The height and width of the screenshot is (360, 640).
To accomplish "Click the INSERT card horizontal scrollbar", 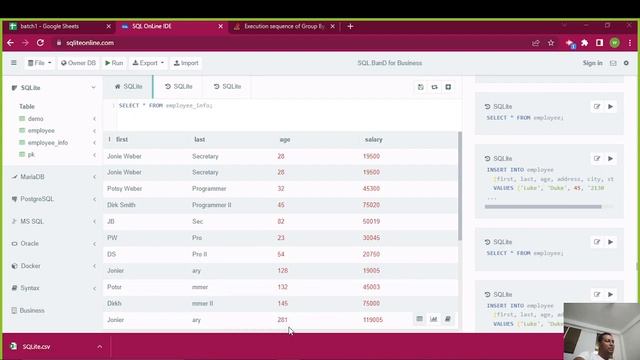I will 543,207.
